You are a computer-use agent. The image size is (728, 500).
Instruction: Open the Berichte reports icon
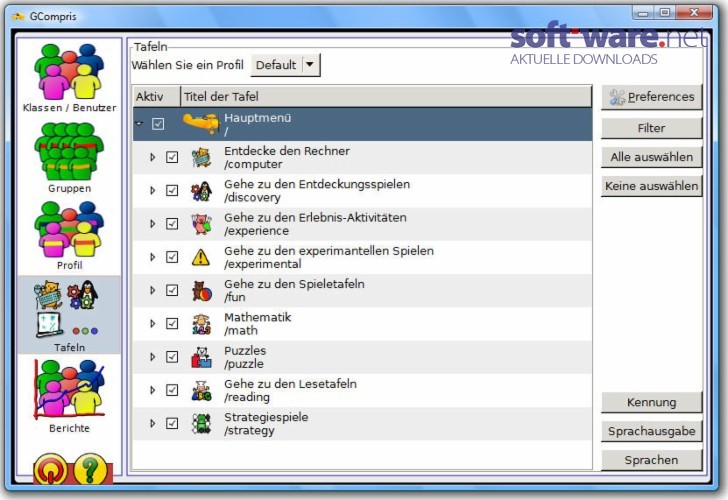pos(69,389)
